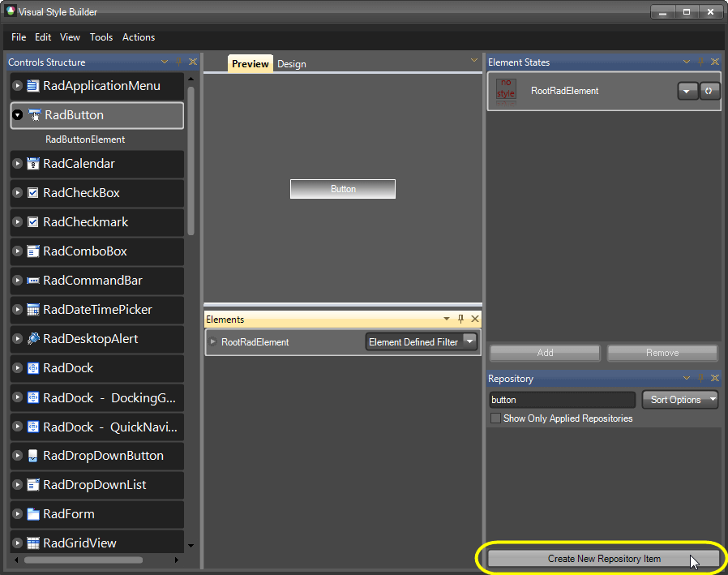
Task: Toggle Show Only Applied Repositories checkbox
Action: click(496, 418)
